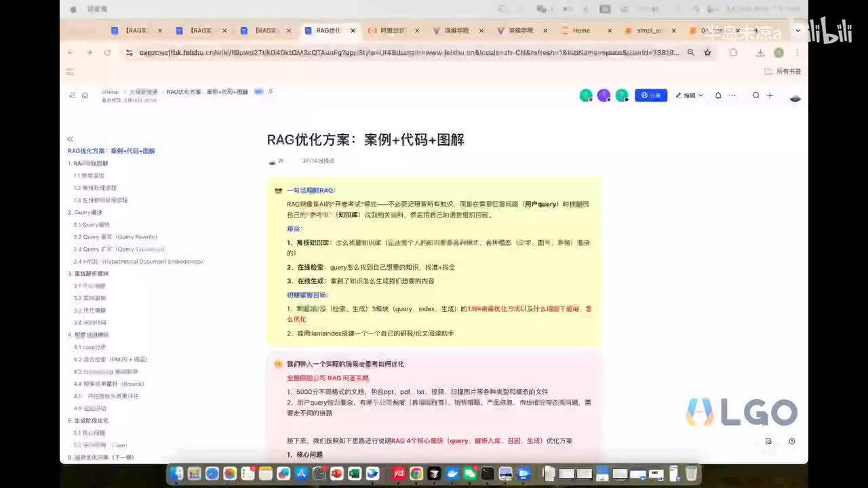Click the 大模型培训 breadcrumb link
This screenshot has height=488, width=868.
[144, 91]
